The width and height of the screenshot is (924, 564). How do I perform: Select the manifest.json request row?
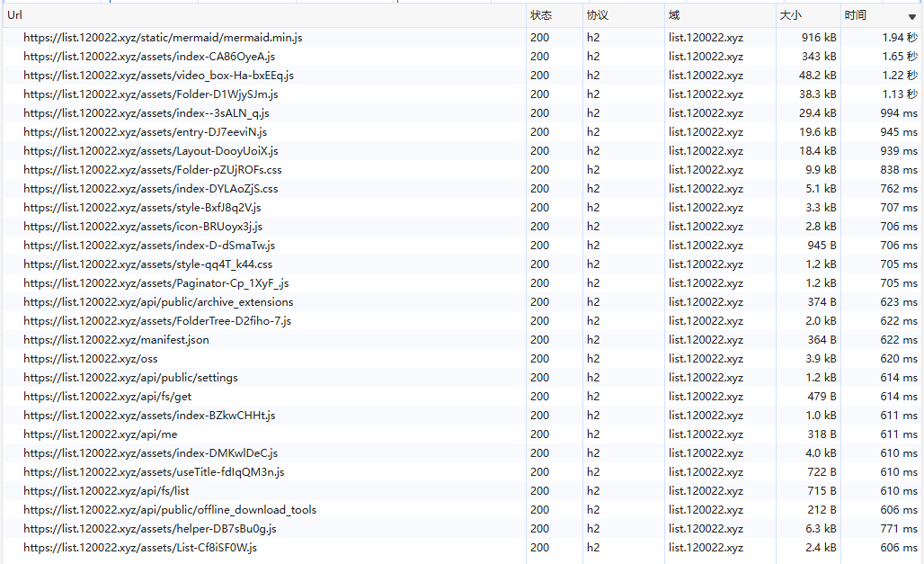coord(116,340)
